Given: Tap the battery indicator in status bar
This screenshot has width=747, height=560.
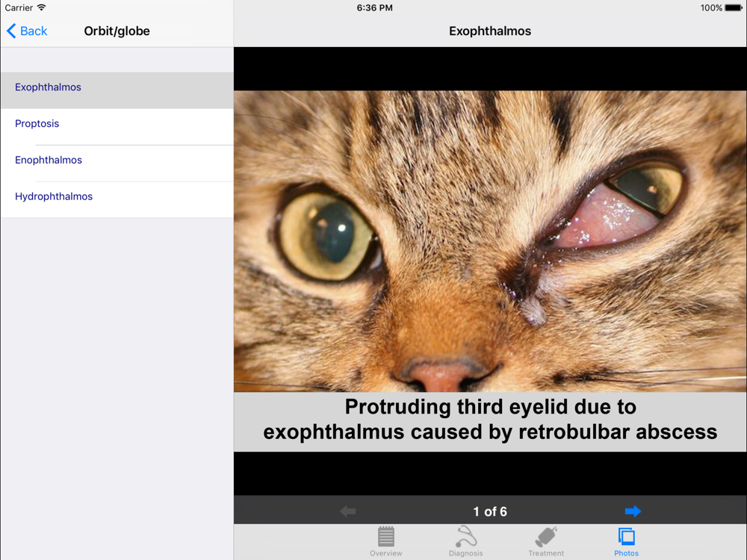Looking at the screenshot, I should pos(734,7).
